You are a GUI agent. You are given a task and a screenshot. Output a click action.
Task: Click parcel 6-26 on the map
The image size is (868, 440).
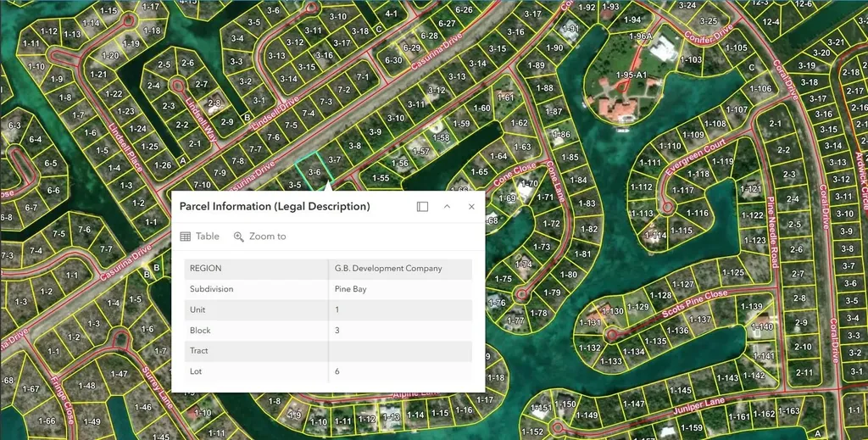pyautogui.click(x=464, y=9)
